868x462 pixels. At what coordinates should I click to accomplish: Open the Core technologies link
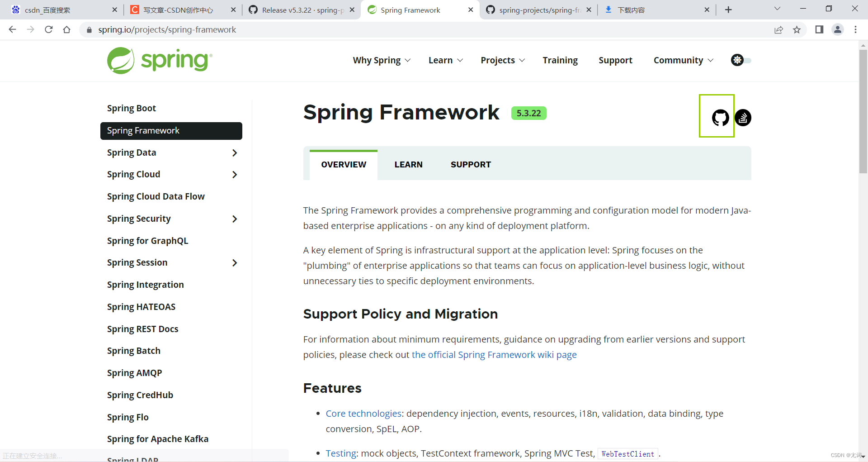363,413
